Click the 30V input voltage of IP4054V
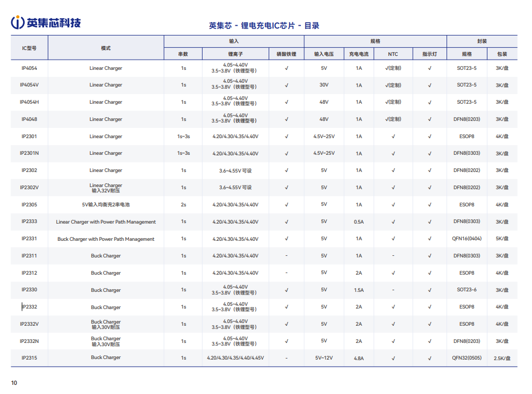Viewport: 532px width, 394px height. click(x=324, y=85)
